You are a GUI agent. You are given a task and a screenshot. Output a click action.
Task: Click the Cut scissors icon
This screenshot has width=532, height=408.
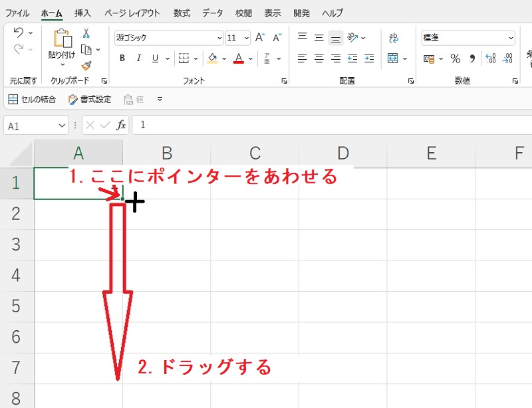pyautogui.click(x=86, y=33)
